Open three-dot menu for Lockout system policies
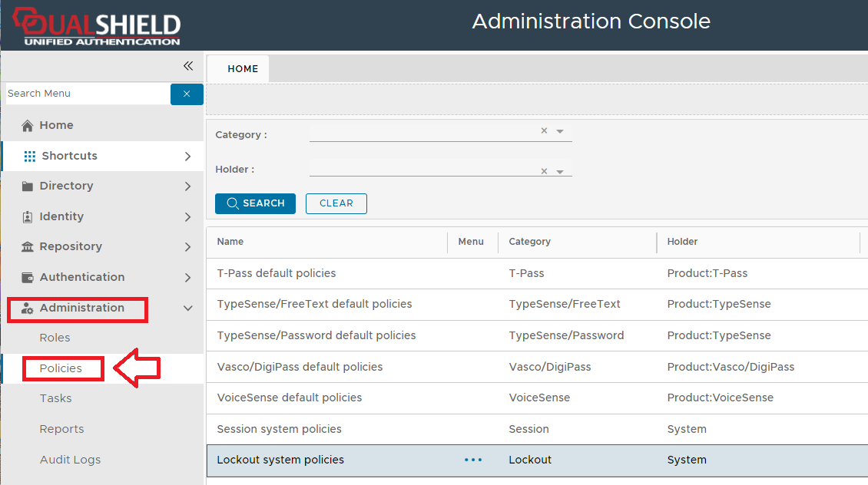Viewport: 868px width, 485px height. pyautogui.click(x=473, y=460)
